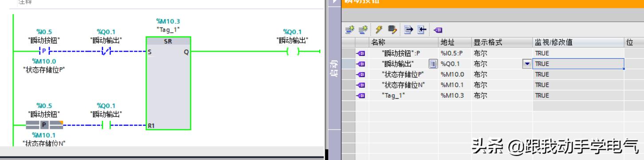Click tag icon of "瞬动输出" table row
The width and height of the screenshot is (644, 160).
361,64
